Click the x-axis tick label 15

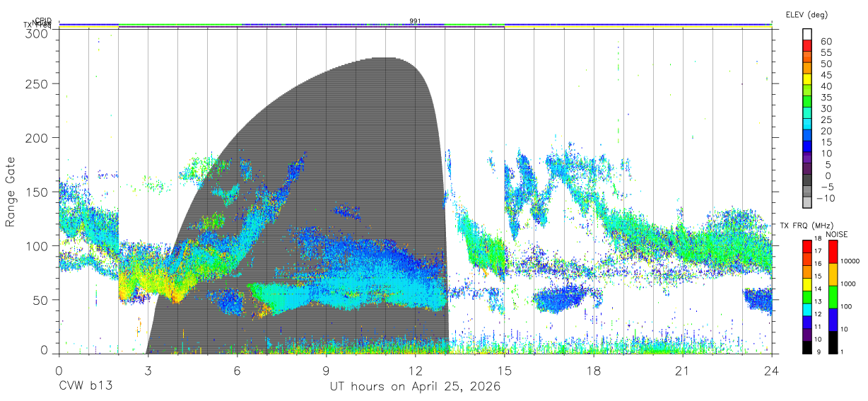click(504, 371)
